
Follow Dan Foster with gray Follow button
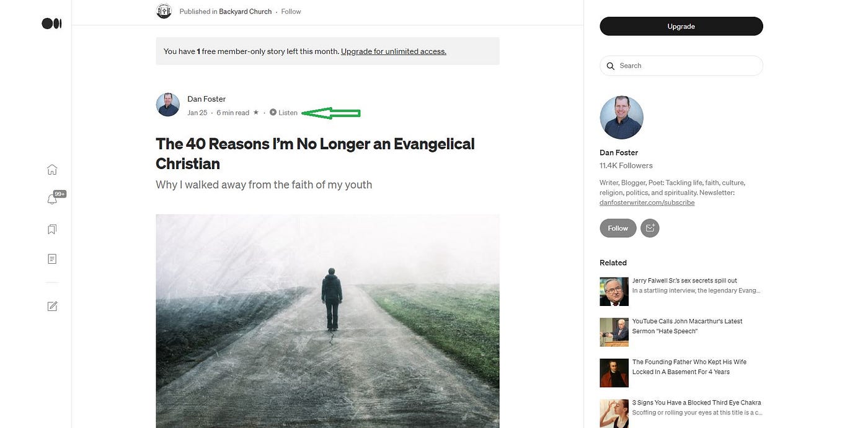618,228
